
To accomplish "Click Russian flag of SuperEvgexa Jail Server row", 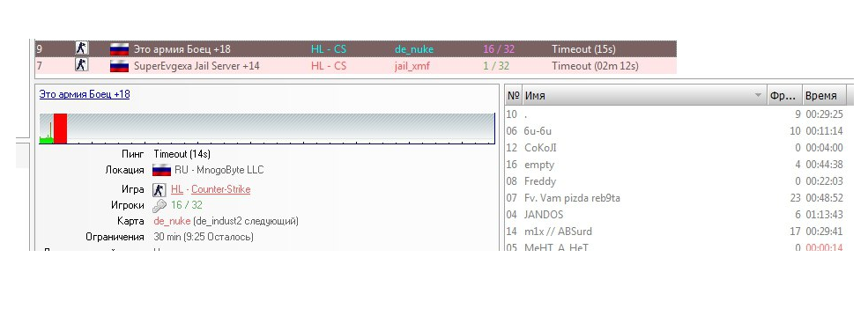I will [x=119, y=66].
